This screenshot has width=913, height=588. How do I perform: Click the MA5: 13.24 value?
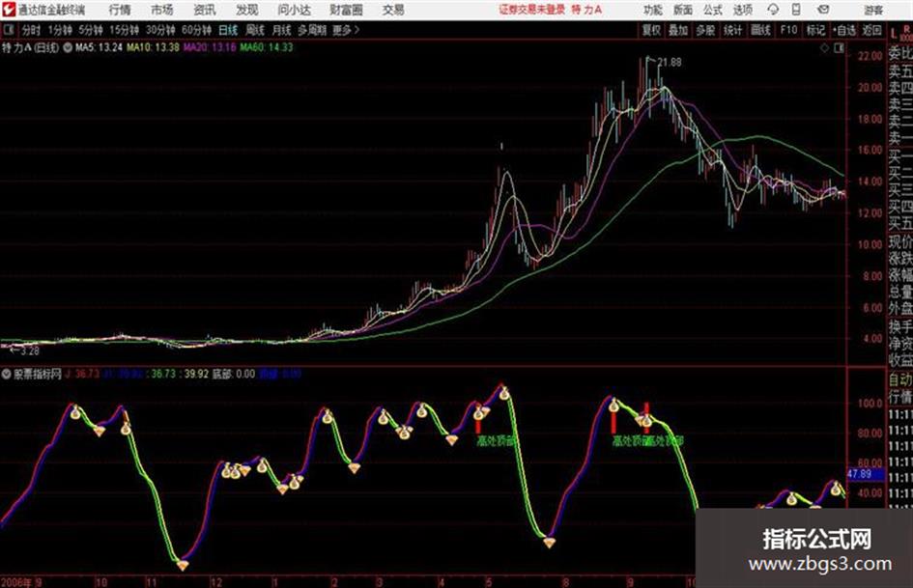click(99, 47)
